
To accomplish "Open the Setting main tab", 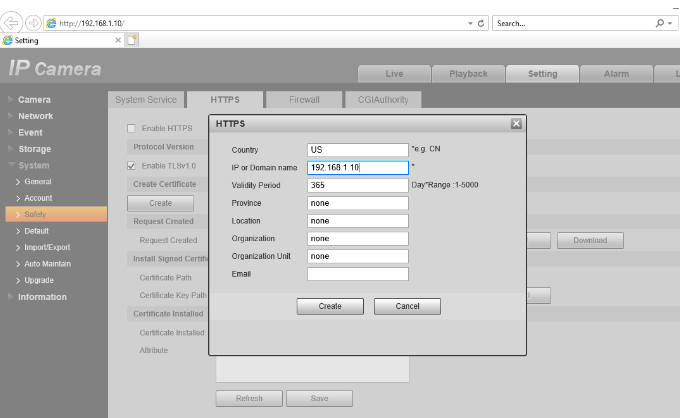I will 543,74.
